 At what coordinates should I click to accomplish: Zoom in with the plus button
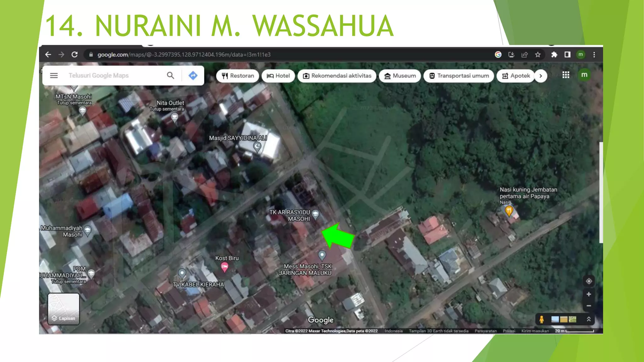pyautogui.click(x=589, y=294)
